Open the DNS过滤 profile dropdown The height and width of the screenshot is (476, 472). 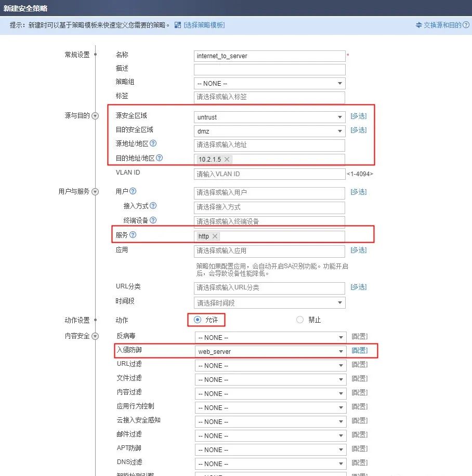(271, 464)
